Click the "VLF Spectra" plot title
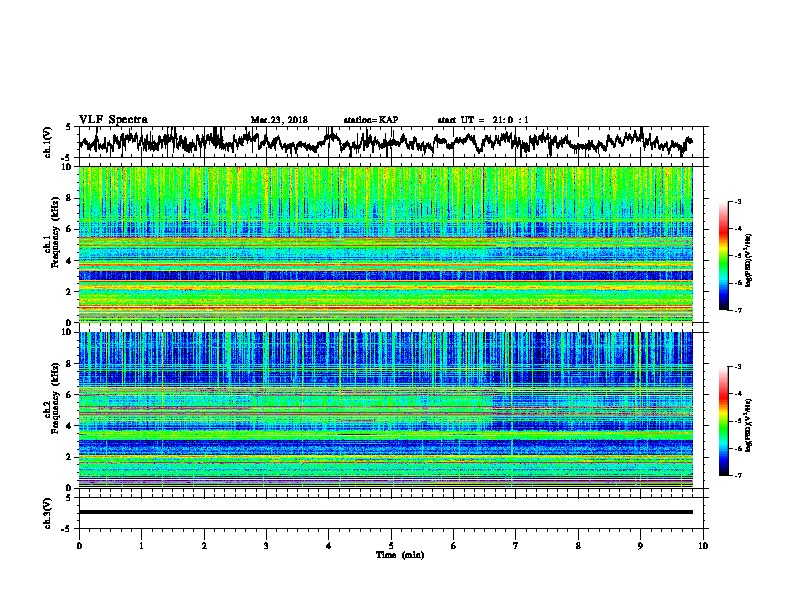 coord(114,120)
